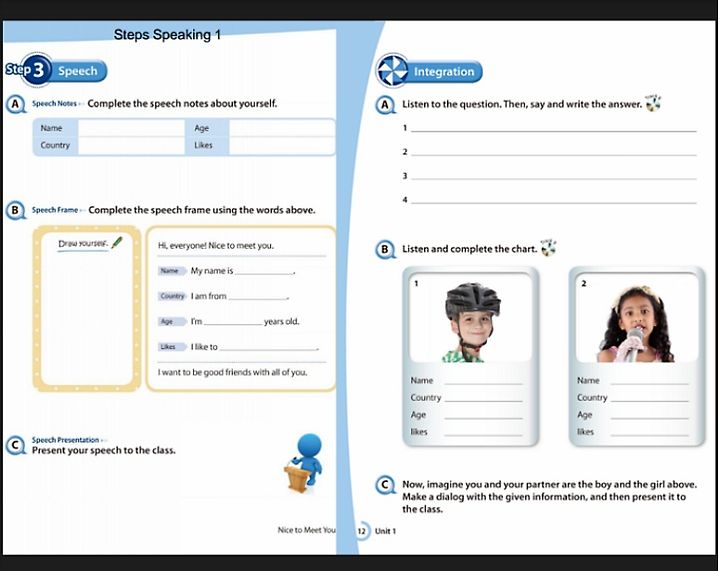Click the 'Speech Presentation' label
This screenshot has height=571, width=720.
[x=65, y=440]
